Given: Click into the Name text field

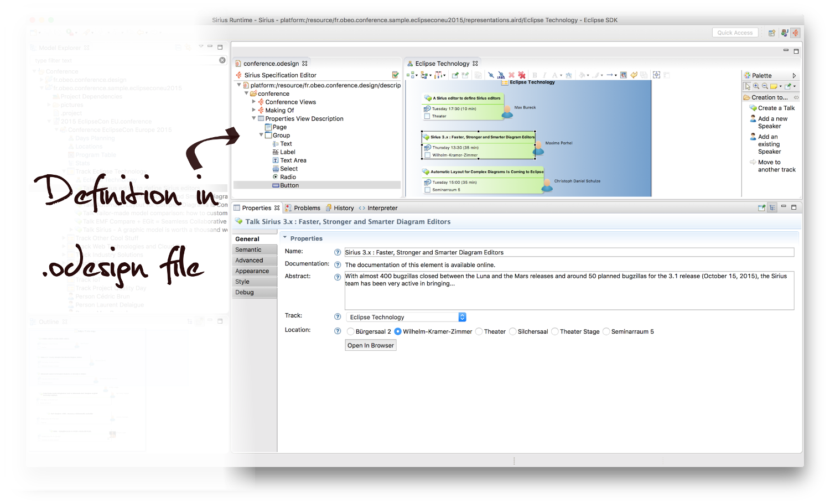Looking at the screenshot, I should (569, 252).
